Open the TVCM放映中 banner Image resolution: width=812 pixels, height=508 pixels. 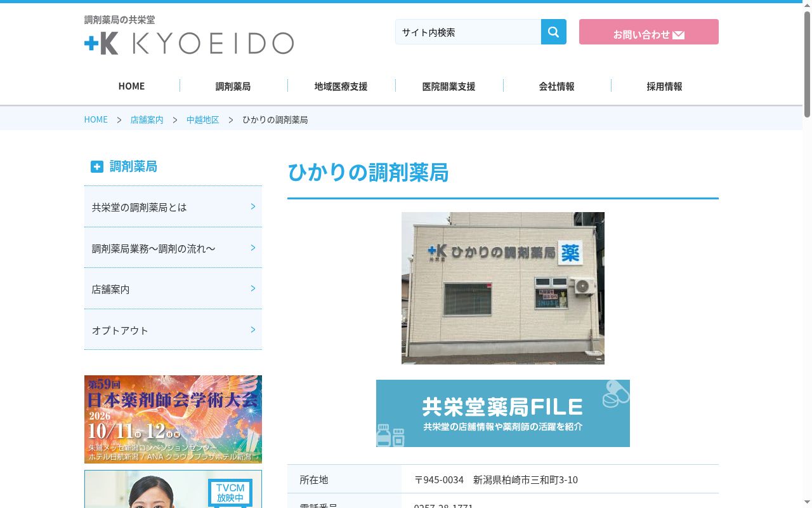(173, 489)
